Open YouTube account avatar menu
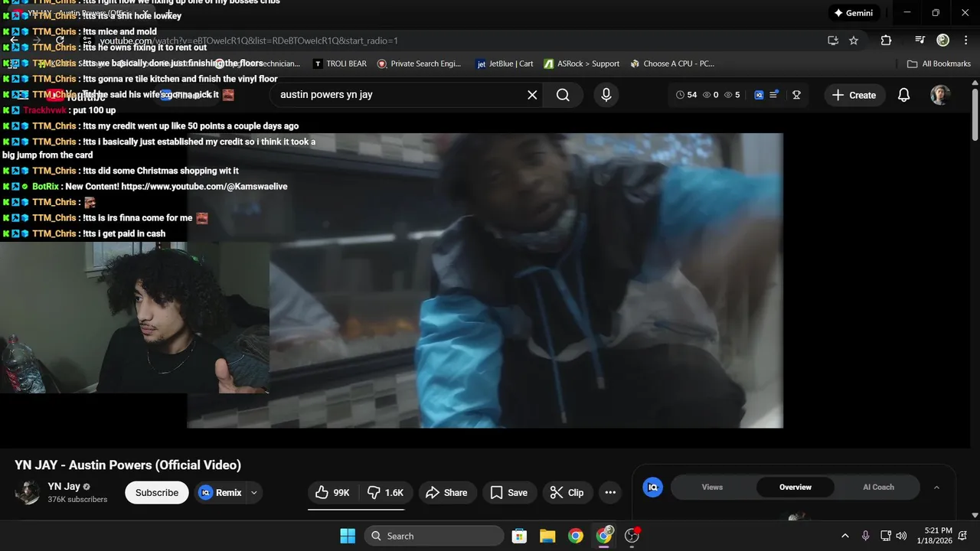This screenshot has width=980, height=551. point(940,95)
